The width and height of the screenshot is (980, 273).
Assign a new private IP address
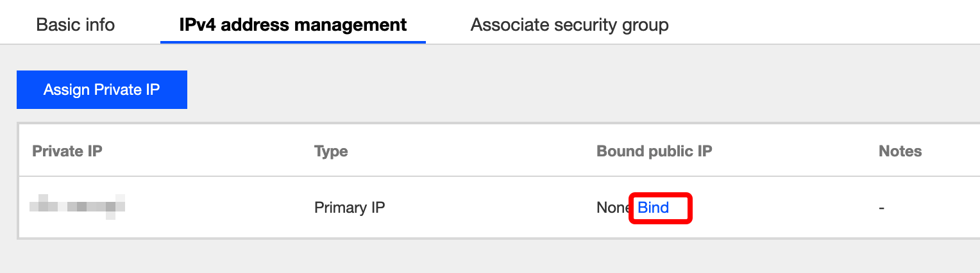coord(101,90)
